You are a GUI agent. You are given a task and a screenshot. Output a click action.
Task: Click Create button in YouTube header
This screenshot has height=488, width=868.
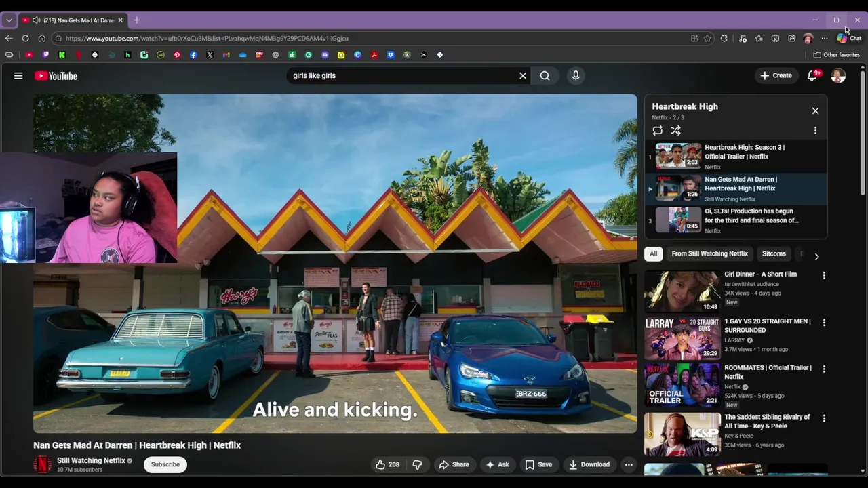[776, 76]
